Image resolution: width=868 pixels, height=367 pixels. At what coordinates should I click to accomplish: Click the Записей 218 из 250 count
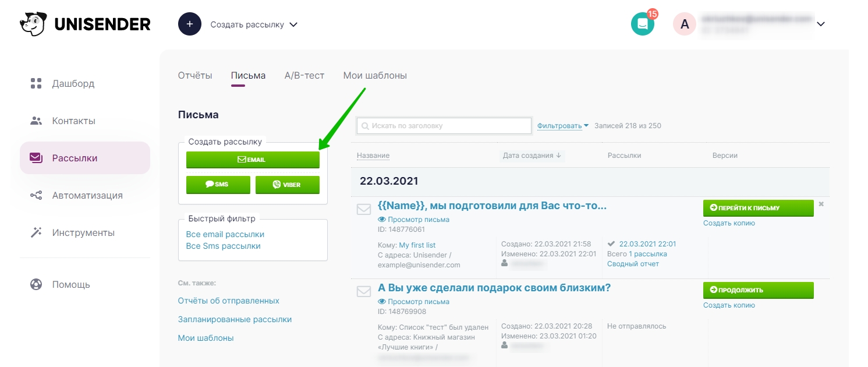pos(628,126)
